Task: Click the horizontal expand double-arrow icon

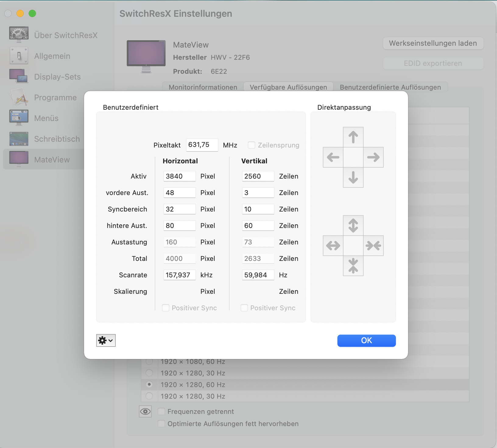Action: pos(333,246)
